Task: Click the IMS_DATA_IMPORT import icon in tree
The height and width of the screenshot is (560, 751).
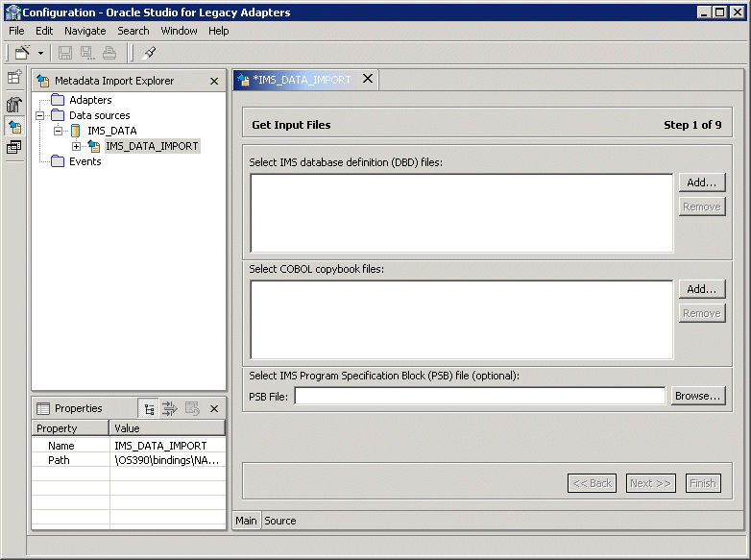Action: point(94,147)
